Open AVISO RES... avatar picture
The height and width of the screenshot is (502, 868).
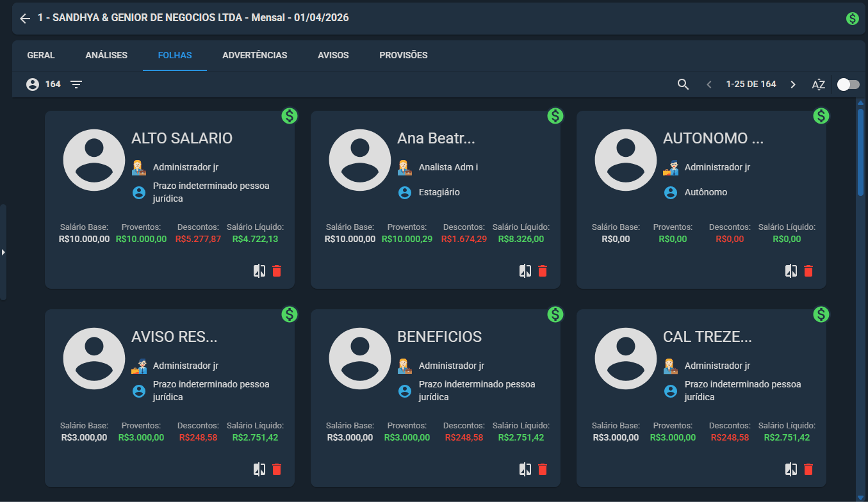tap(94, 359)
